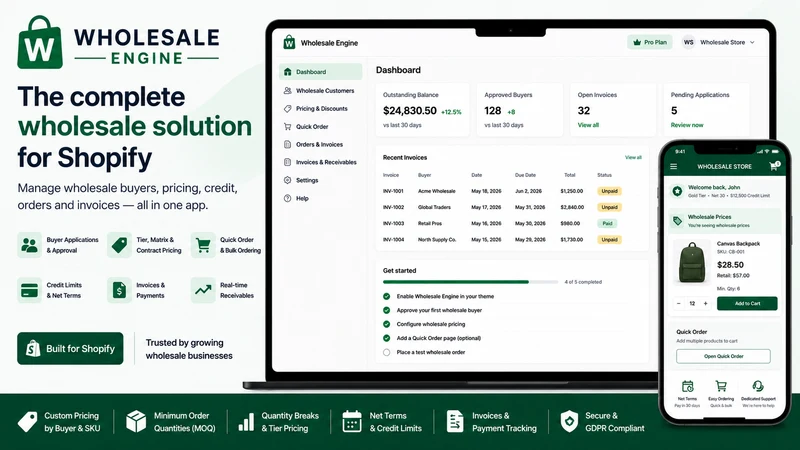Open the Dashboard sidebar item
The width and height of the screenshot is (800, 450).
pyautogui.click(x=320, y=72)
